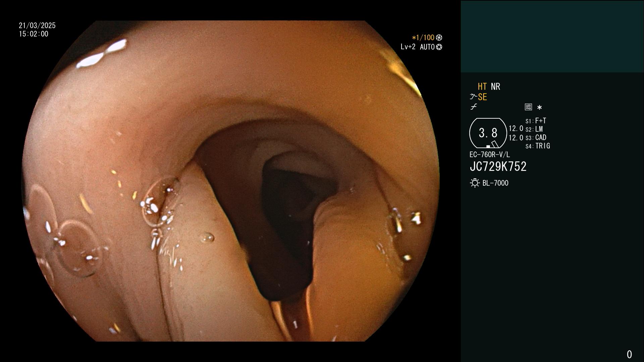Click the settings sliders icon

(x=528, y=107)
